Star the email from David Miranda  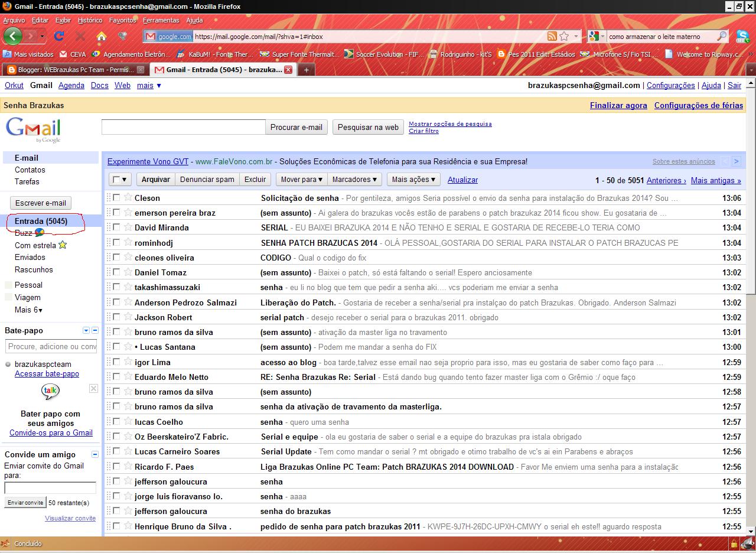point(128,227)
